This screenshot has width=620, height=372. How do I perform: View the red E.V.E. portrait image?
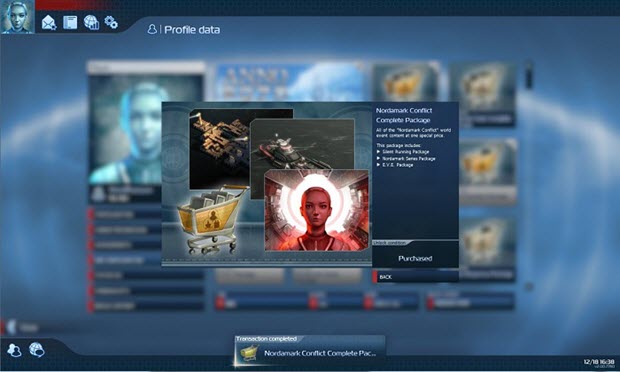(x=316, y=210)
